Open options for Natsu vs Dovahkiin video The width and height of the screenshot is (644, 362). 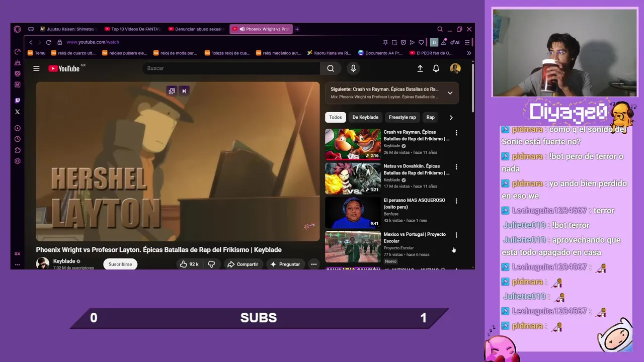point(456,167)
